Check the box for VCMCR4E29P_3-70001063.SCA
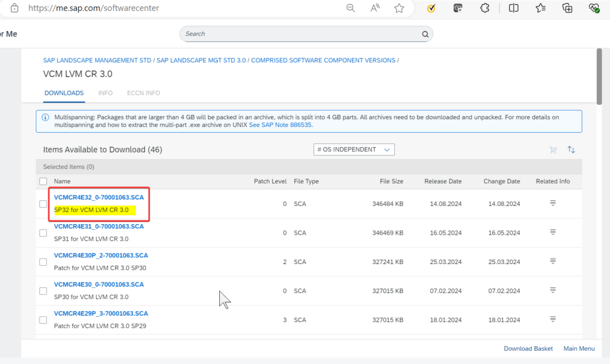610x364 pixels. click(43, 320)
